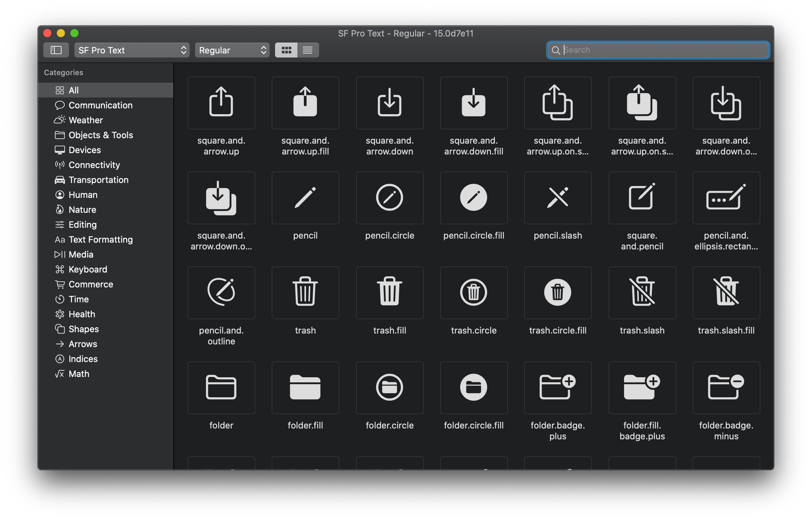The height and width of the screenshot is (520, 812).
Task: Select Objects & Tools category
Action: click(106, 135)
